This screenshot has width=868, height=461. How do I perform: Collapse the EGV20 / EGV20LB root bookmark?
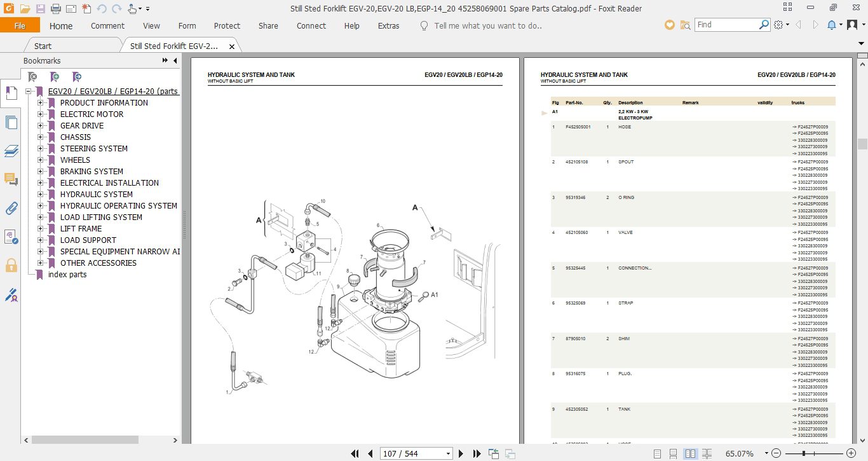[x=29, y=92]
